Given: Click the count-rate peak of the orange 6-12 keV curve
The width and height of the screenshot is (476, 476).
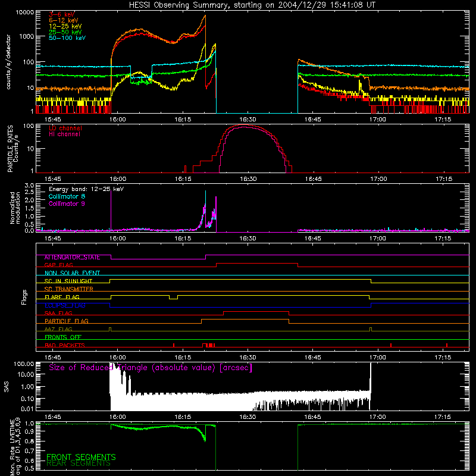Looking at the screenshot, I should coord(205,16).
